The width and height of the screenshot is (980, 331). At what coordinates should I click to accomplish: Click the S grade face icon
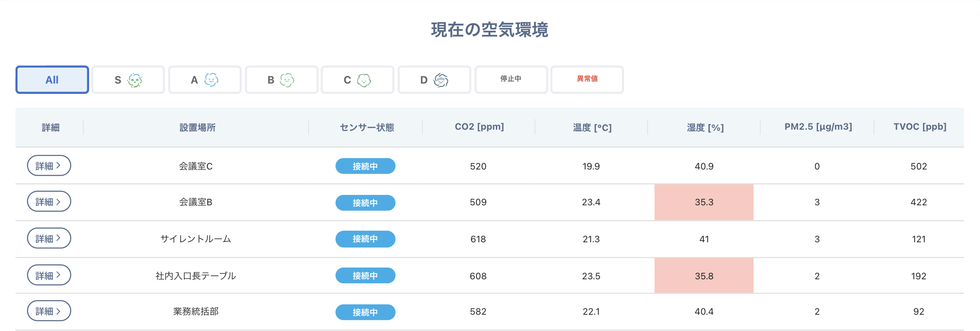(135, 80)
